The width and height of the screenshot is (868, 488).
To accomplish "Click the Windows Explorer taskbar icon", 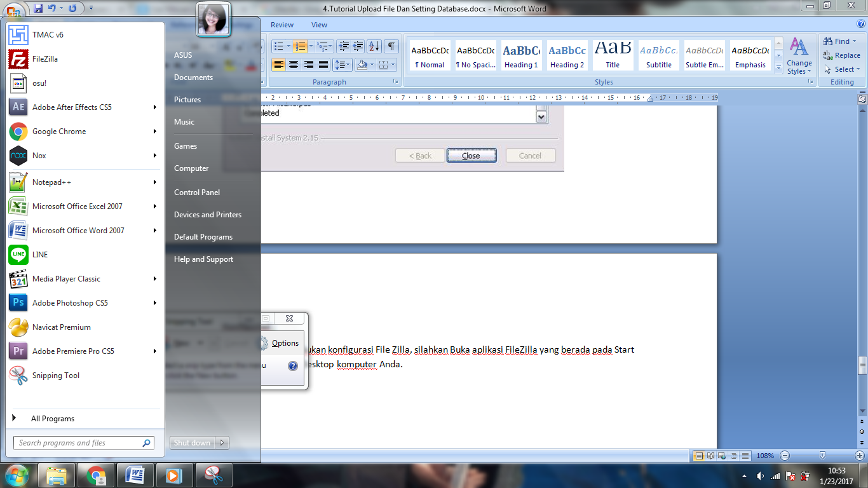I will point(57,475).
